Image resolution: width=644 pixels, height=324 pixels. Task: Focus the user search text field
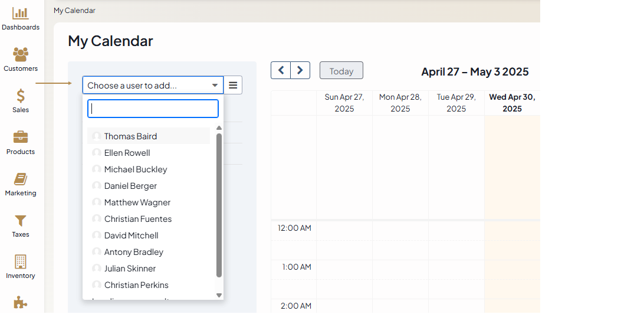coord(153,109)
